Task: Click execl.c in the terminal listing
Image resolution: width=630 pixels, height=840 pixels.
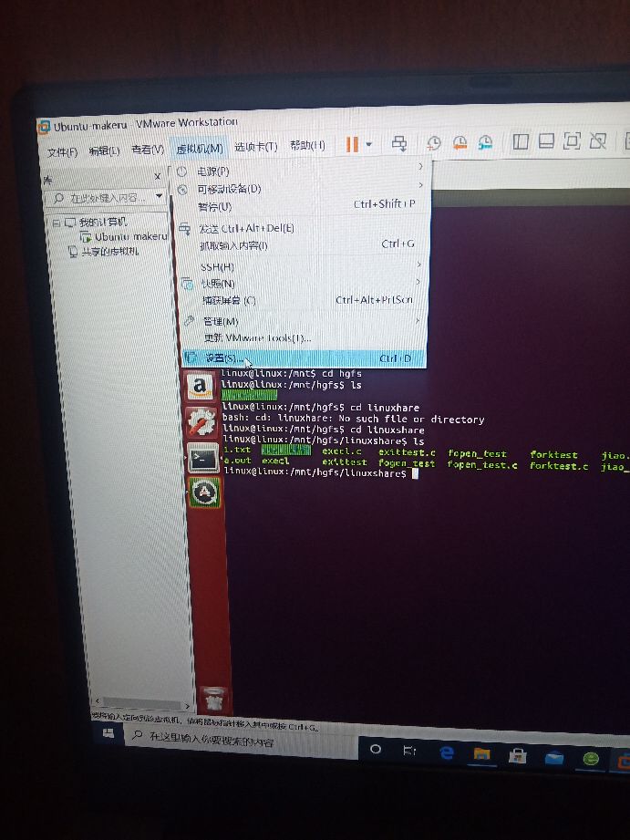Action: coord(342,451)
